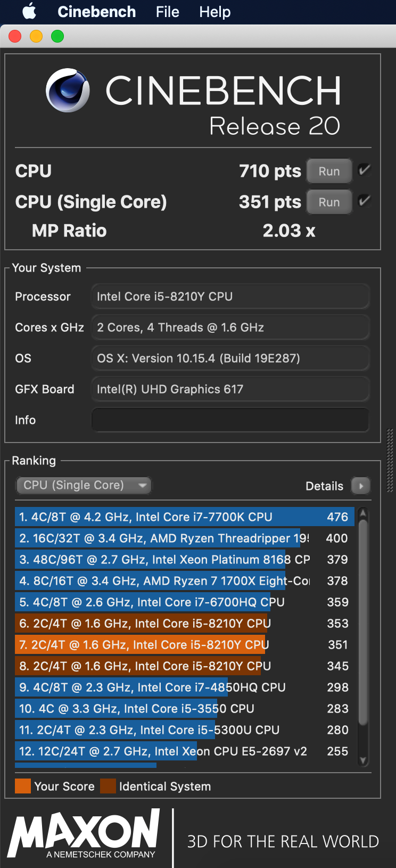This screenshot has width=396, height=868.
Task: Click the empty Info input field
Action: click(x=230, y=420)
